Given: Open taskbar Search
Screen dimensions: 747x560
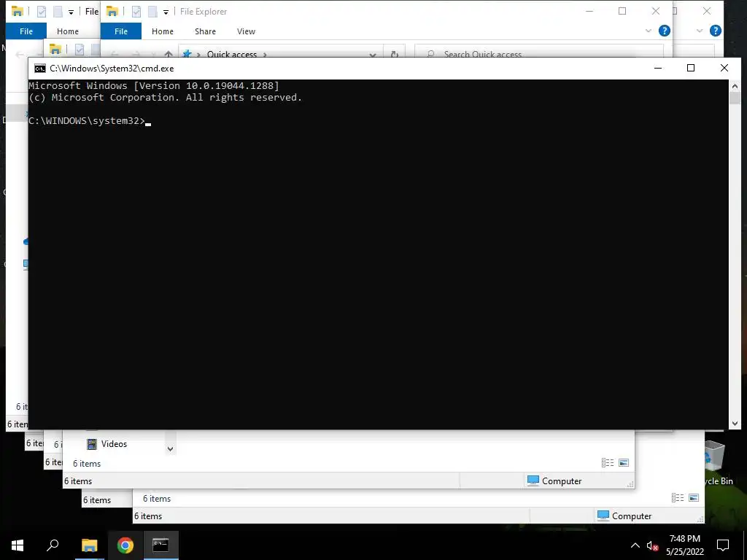Looking at the screenshot, I should pyautogui.click(x=53, y=545).
